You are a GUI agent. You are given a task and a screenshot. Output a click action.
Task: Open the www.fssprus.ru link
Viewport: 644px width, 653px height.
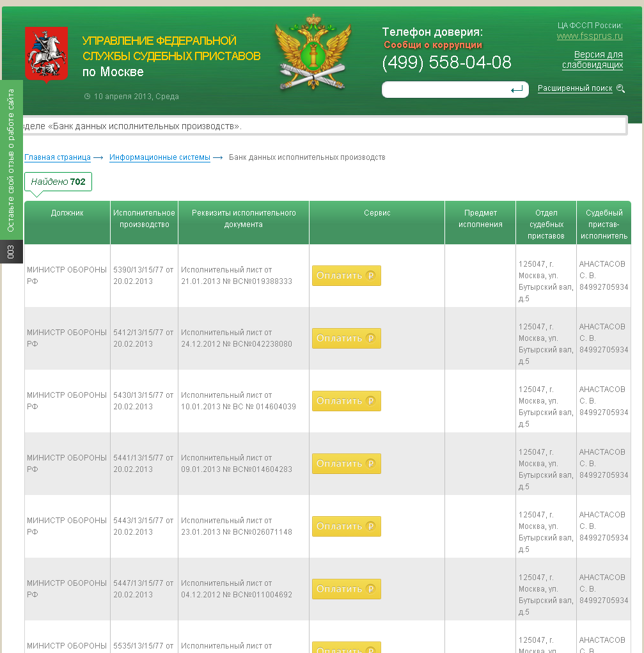click(x=589, y=36)
